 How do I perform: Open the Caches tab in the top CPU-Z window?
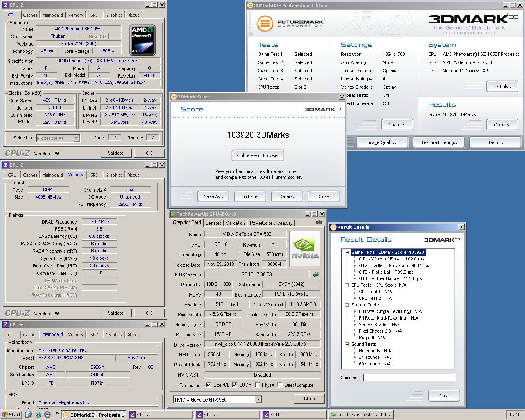coord(30,15)
